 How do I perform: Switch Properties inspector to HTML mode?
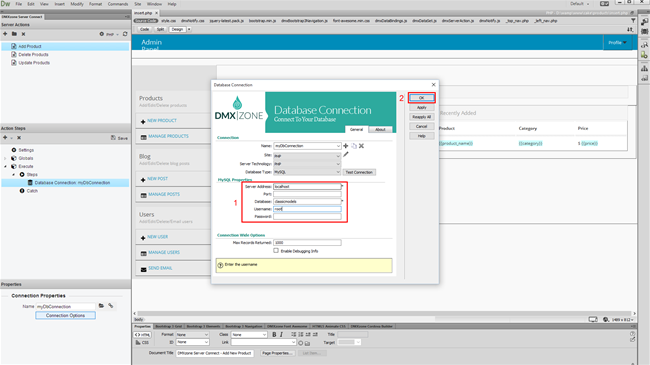click(143, 335)
